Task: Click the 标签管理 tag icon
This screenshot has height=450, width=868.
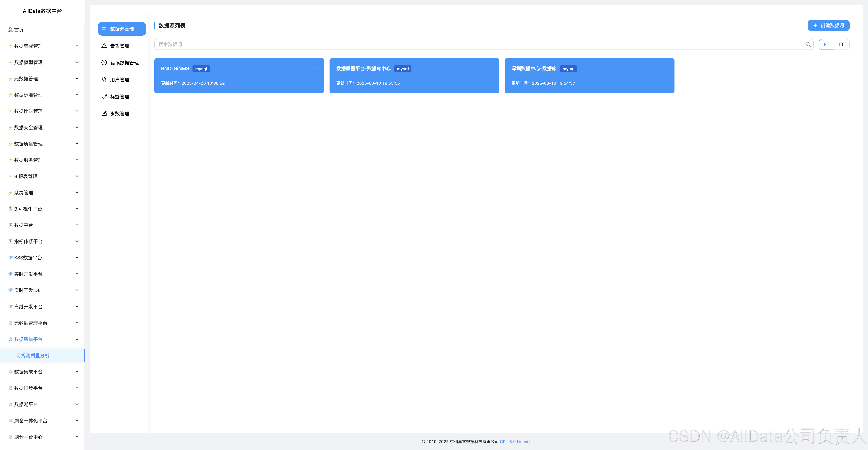Action: pos(104,96)
